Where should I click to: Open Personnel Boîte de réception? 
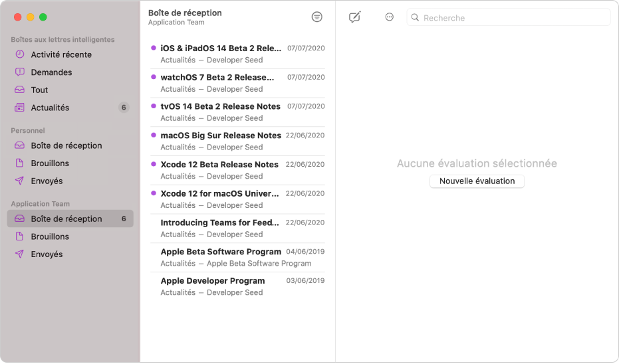(x=70, y=145)
